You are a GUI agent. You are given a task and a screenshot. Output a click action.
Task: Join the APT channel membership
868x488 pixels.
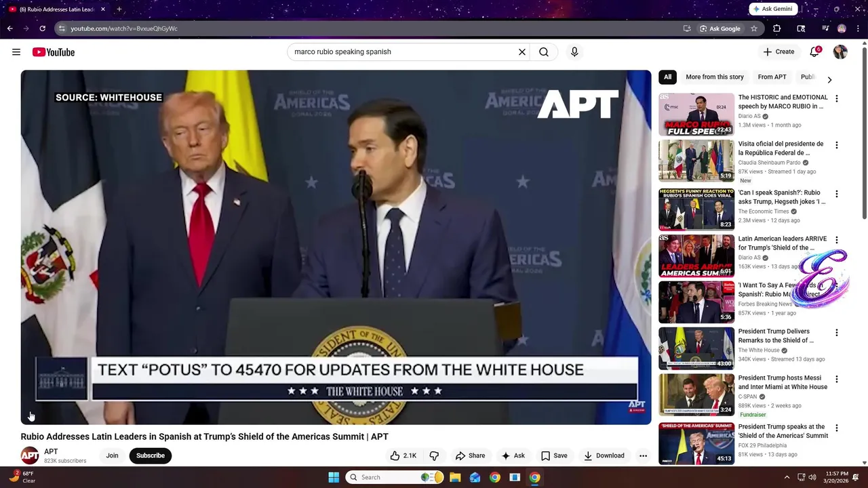coord(112,455)
